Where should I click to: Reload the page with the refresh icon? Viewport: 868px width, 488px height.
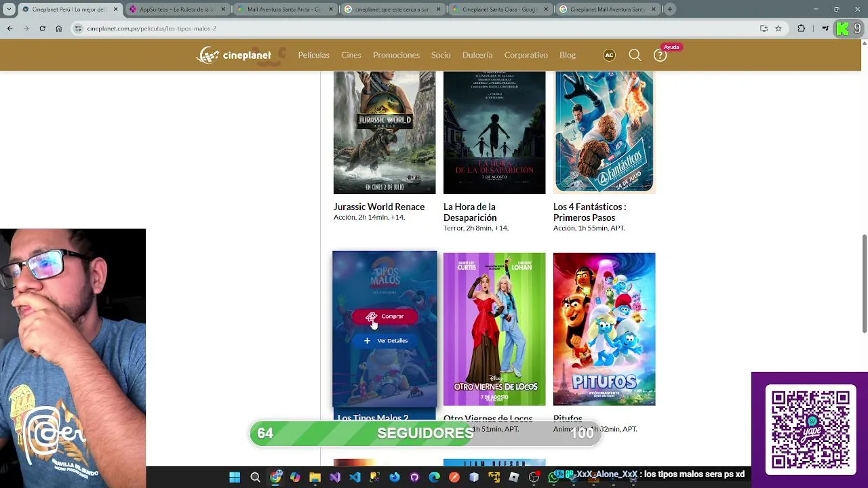[42, 28]
